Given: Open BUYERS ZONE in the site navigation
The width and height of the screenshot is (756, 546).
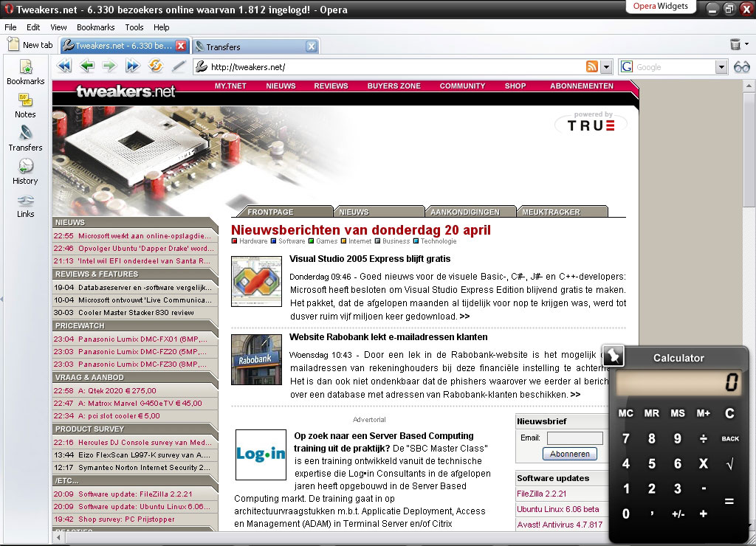Looking at the screenshot, I should (394, 86).
